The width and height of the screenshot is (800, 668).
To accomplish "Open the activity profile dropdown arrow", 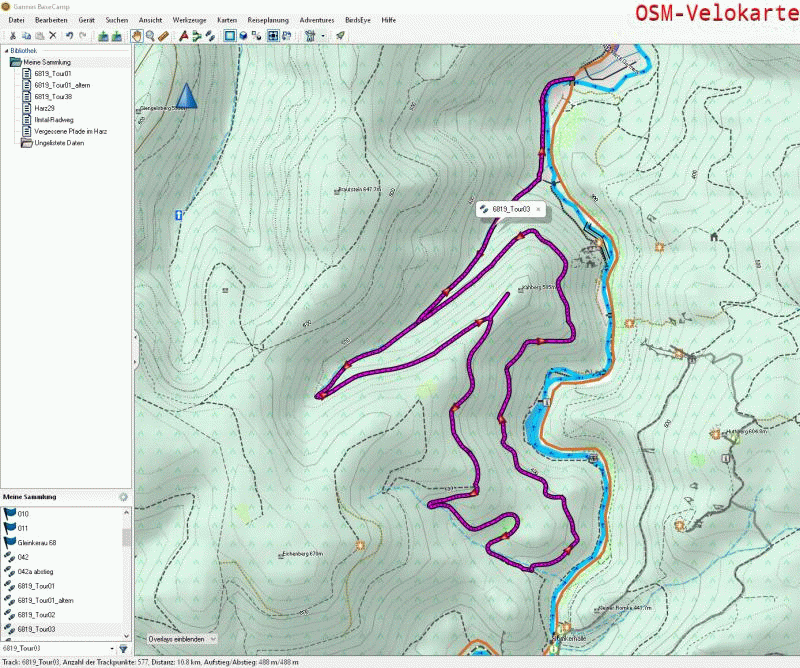I will point(323,36).
